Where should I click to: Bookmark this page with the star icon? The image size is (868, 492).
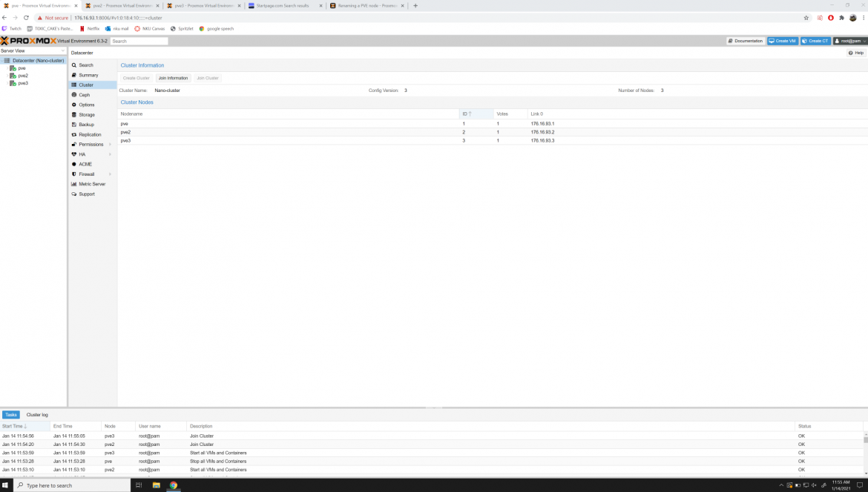click(x=806, y=18)
